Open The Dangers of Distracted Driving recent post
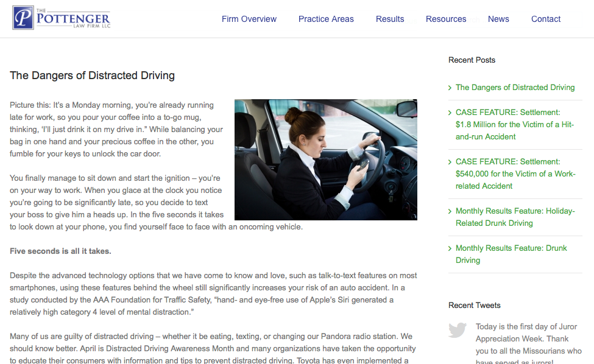This screenshot has width=594, height=364. point(515,88)
